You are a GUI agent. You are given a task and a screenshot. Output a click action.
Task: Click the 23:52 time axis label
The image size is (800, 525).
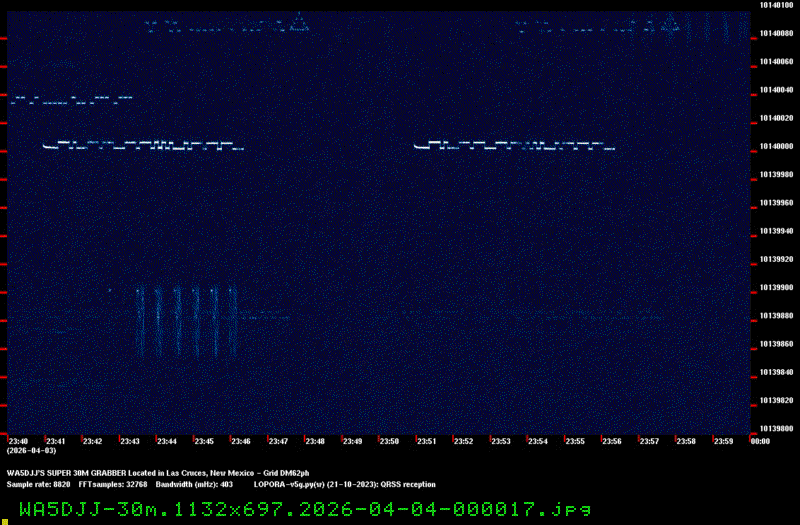pos(463,441)
